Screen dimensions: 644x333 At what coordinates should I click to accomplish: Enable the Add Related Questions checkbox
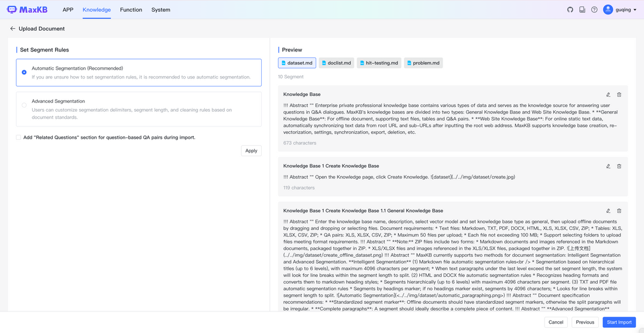click(18, 138)
